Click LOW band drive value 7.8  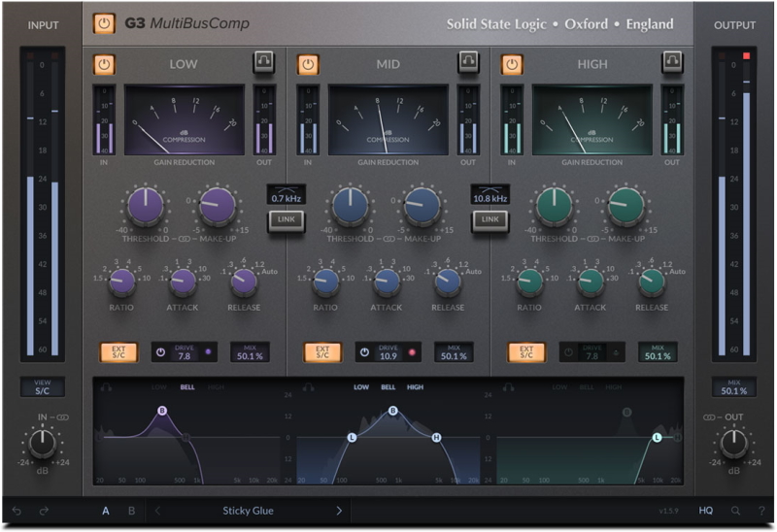pyautogui.click(x=185, y=356)
